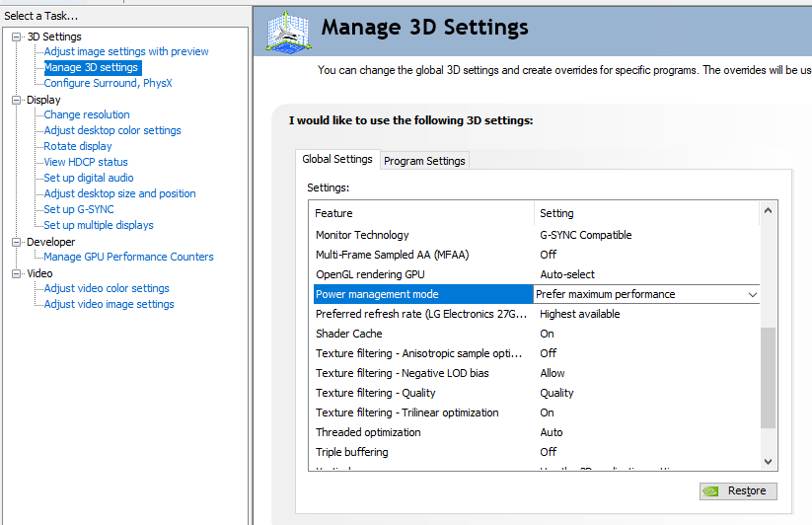
Task: Click the Manage 3D Settings header icon
Action: point(288,32)
